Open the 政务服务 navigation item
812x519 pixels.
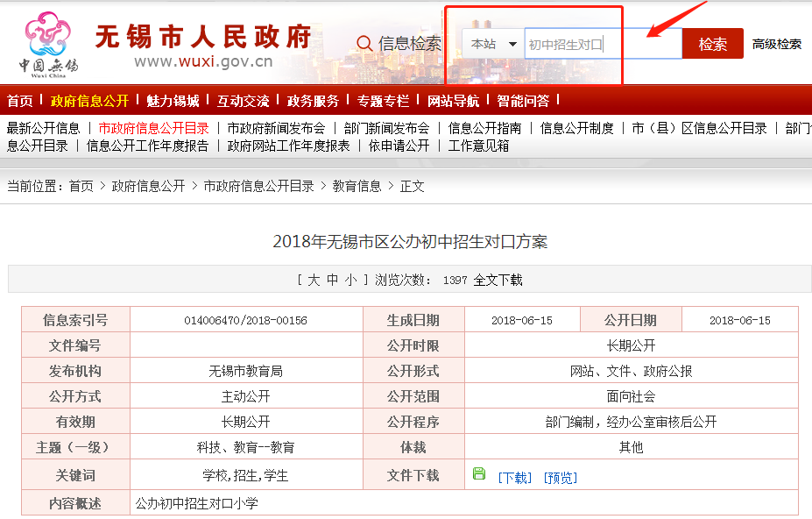click(x=313, y=101)
